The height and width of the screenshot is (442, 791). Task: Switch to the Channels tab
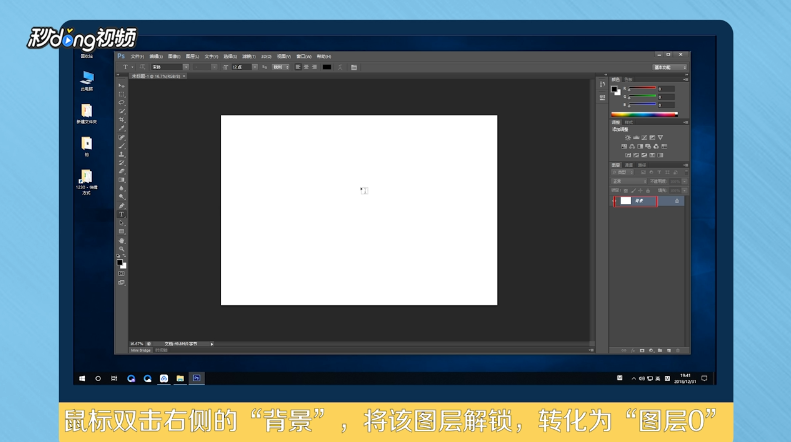pos(629,165)
